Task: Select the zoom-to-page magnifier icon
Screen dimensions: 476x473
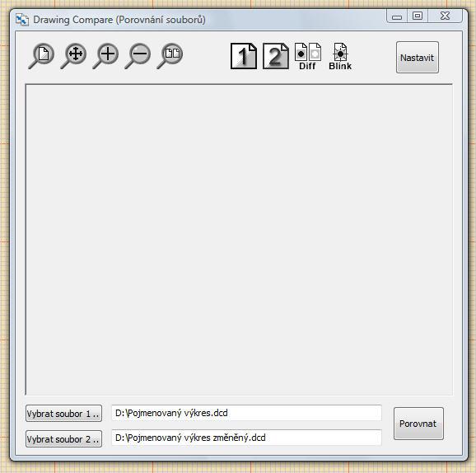Action: [42, 56]
